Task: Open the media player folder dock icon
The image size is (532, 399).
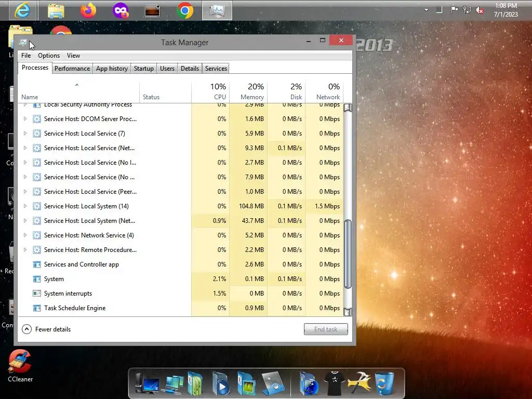Action: click(221, 384)
